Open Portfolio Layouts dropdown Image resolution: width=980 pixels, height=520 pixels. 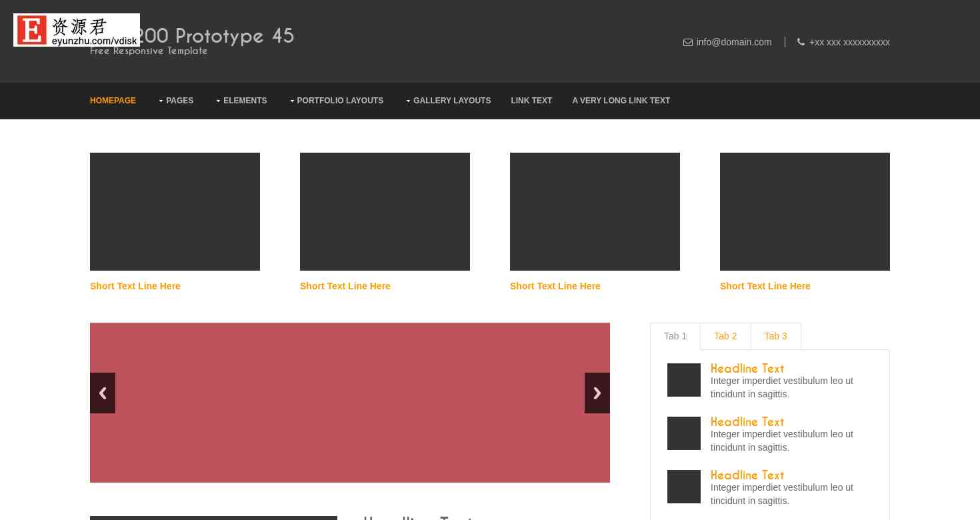pyautogui.click(x=337, y=101)
